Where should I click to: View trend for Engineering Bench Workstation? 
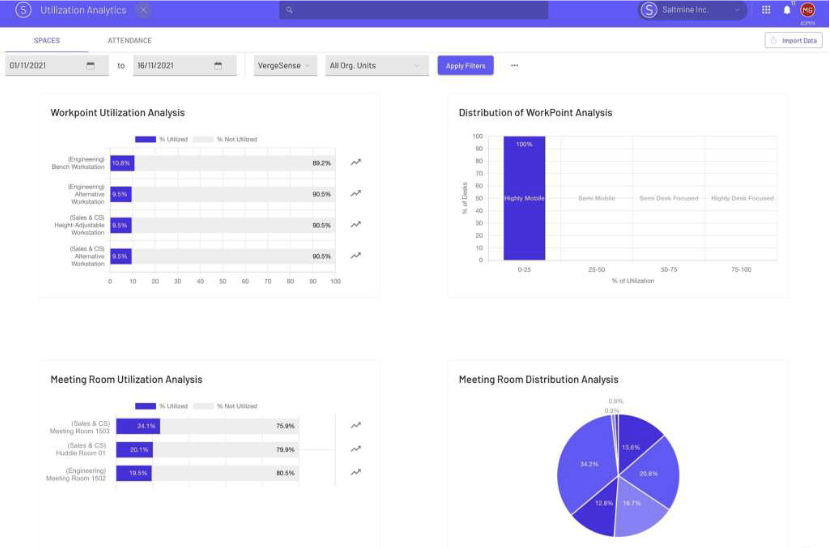(x=355, y=162)
